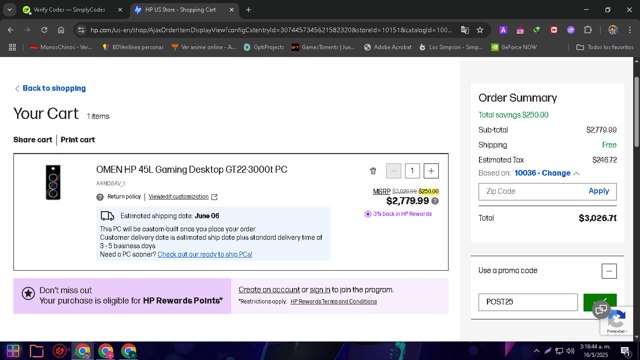Click the promo code field with POST25

[x=528, y=302]
